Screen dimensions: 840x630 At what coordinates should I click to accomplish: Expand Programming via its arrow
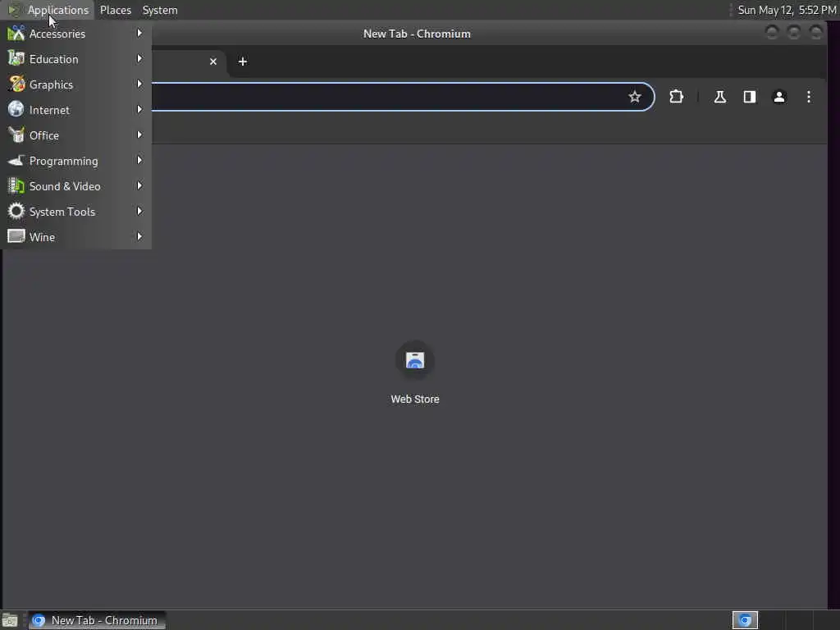[139, 160]
